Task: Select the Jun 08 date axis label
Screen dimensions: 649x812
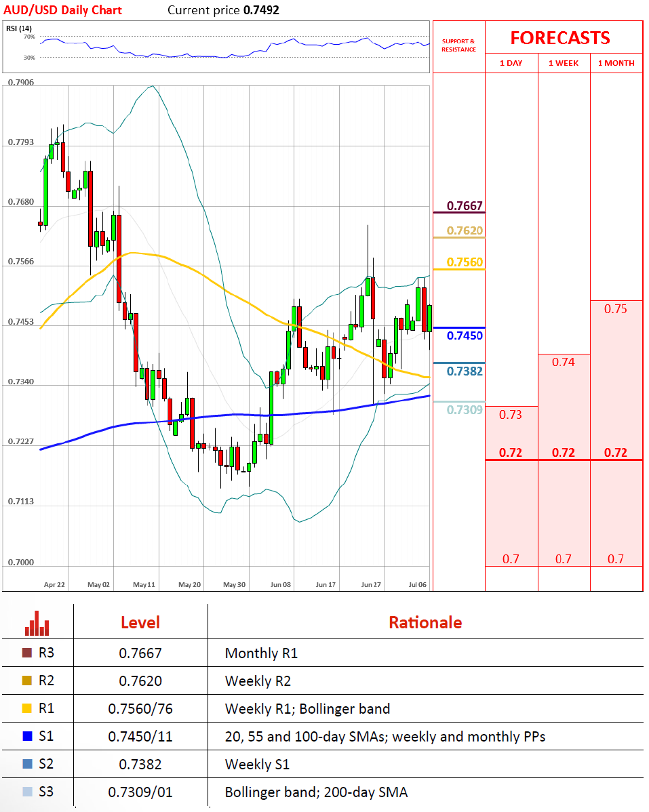Action: pos(280,584)
